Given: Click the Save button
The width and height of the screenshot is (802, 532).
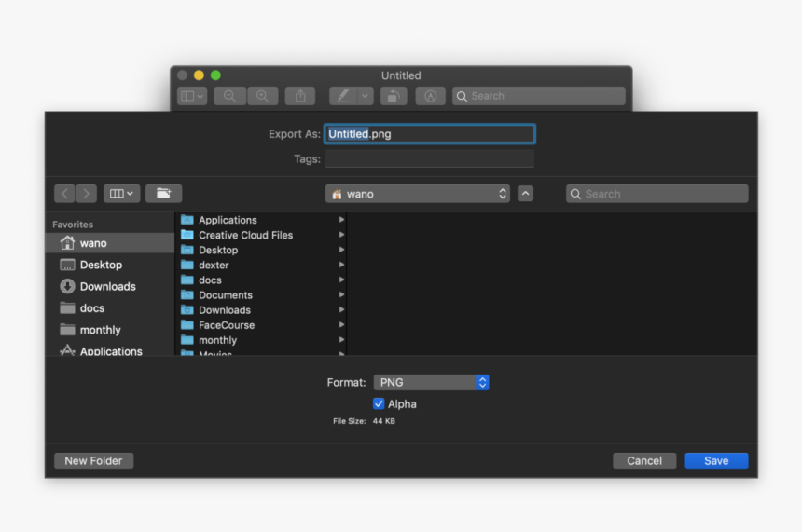Looking at the screenshot, I should coord(716,460).
